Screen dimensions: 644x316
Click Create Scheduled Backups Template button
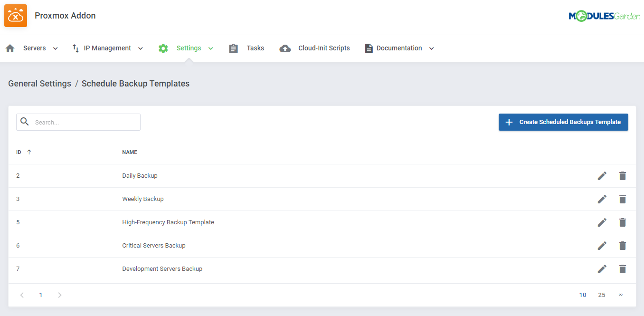point(563,122)
